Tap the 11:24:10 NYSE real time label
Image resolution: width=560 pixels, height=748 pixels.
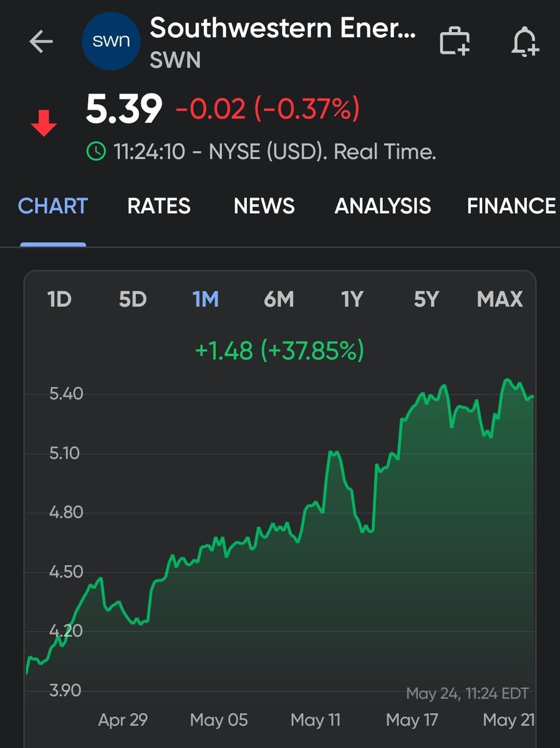point(274,151)
